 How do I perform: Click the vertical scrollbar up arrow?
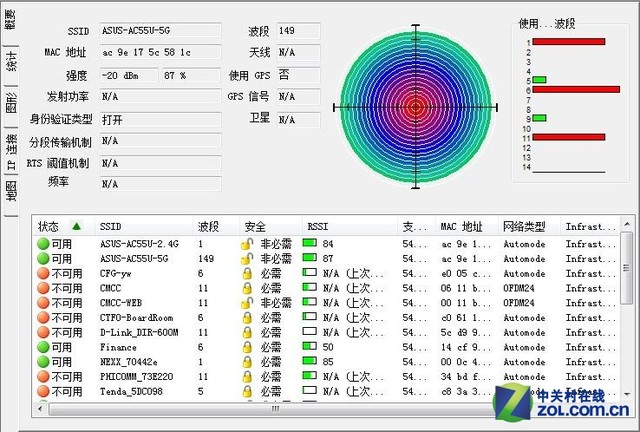coord(627,224)
